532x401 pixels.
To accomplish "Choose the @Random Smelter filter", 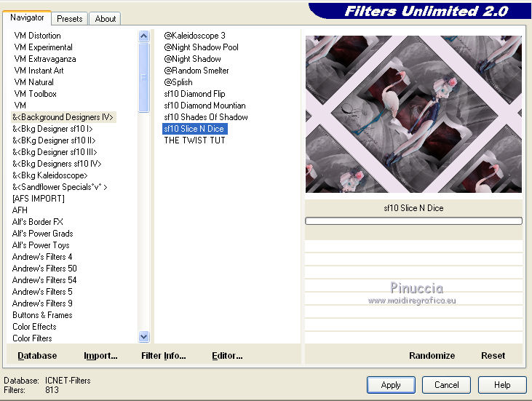I will pyautogui.click(x=196, y=71).
